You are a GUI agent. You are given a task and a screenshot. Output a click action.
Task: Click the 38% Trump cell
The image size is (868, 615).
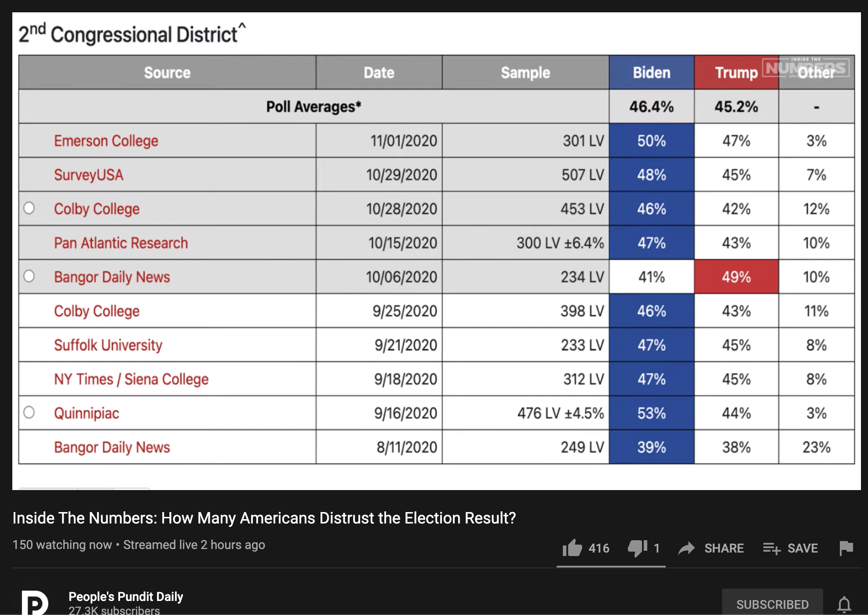737,447
